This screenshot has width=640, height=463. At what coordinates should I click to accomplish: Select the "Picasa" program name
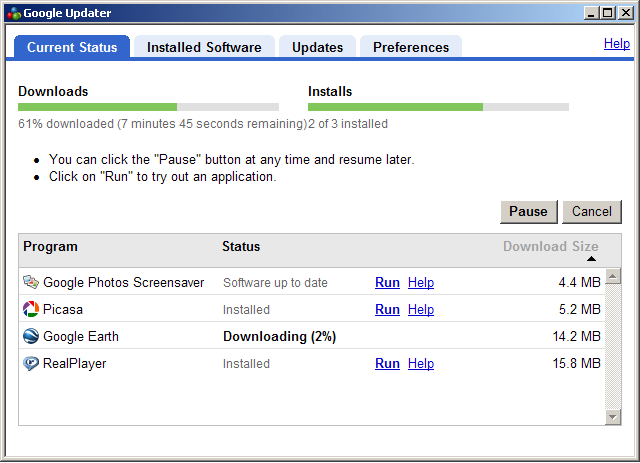(63, 309)
